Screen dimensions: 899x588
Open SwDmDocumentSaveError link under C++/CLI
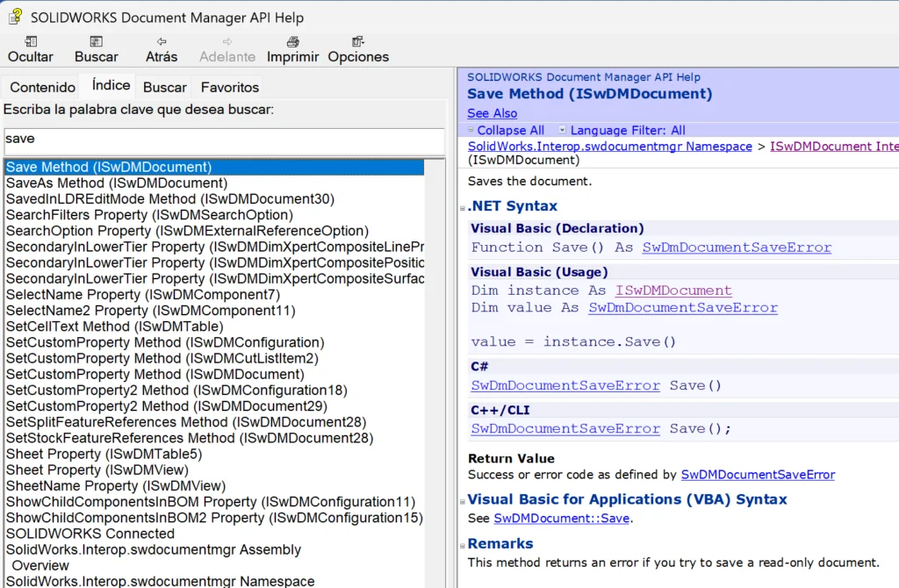[x=565, y=428]
